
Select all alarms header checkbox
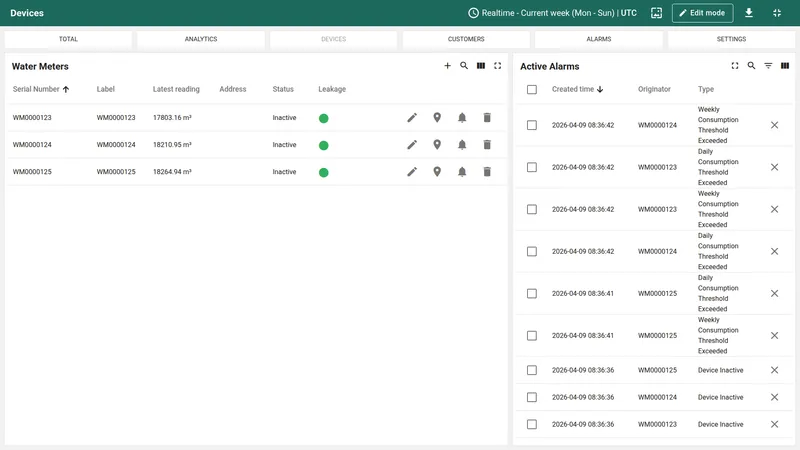[532, 90]
